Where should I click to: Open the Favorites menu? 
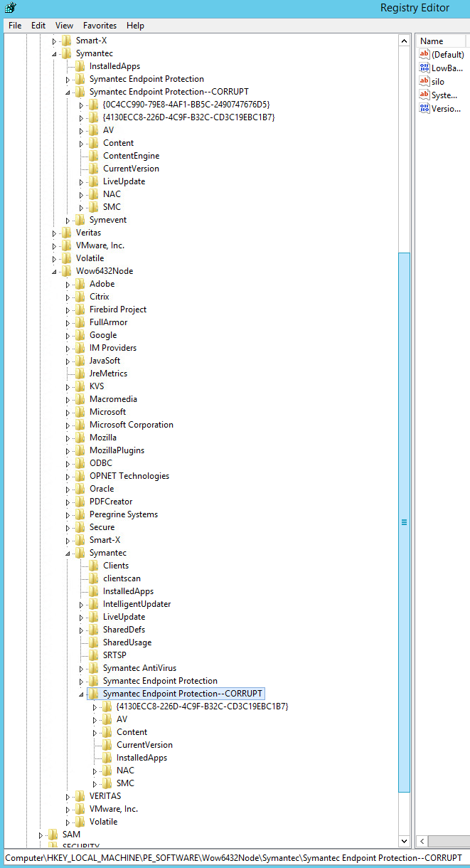pos(100,26)
